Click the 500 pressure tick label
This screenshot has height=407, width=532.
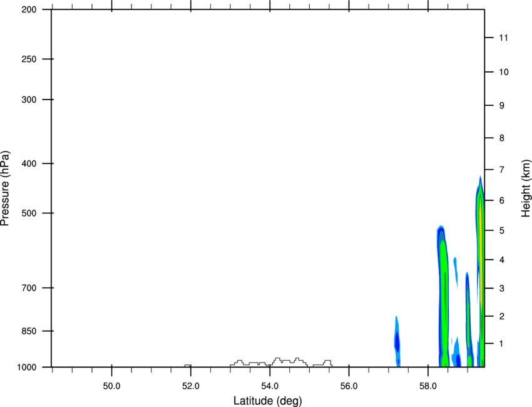(29, 213)
